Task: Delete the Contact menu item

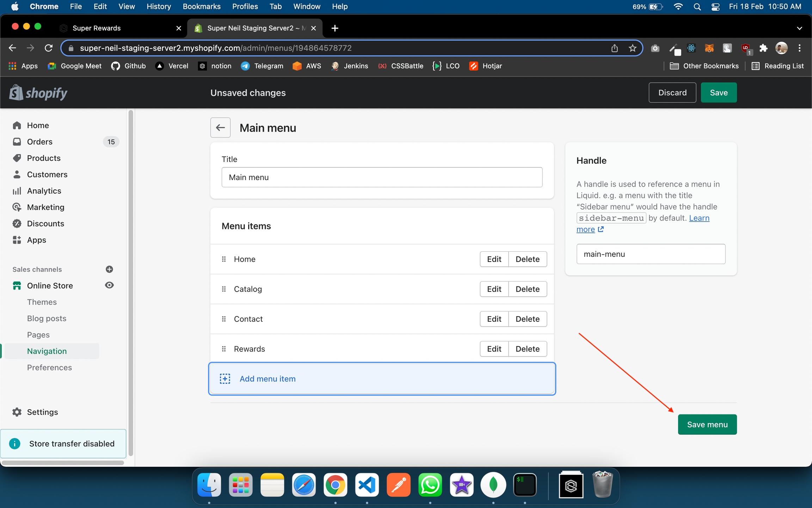Action: pyautogui.click(x=527, y=319)
